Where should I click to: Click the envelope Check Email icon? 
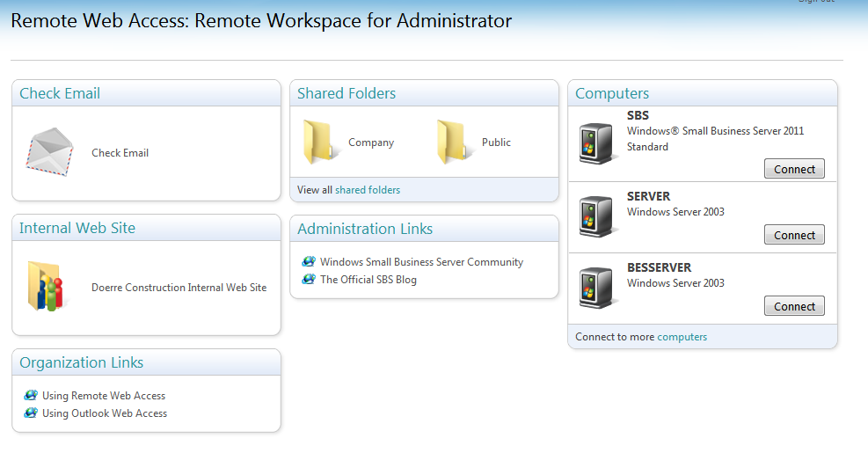click(49, 152)
